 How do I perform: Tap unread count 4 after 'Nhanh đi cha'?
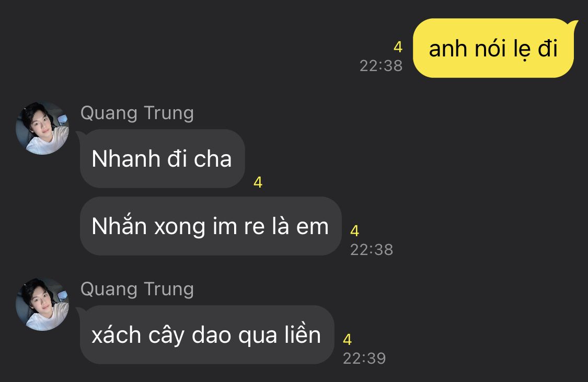coord(258,182)
